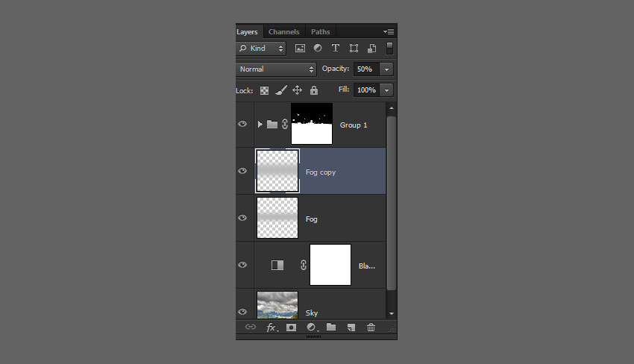This screenshot has width=634, height=364.
Task: Click the Opacity 50% value field
Action: tap(366, 69)
